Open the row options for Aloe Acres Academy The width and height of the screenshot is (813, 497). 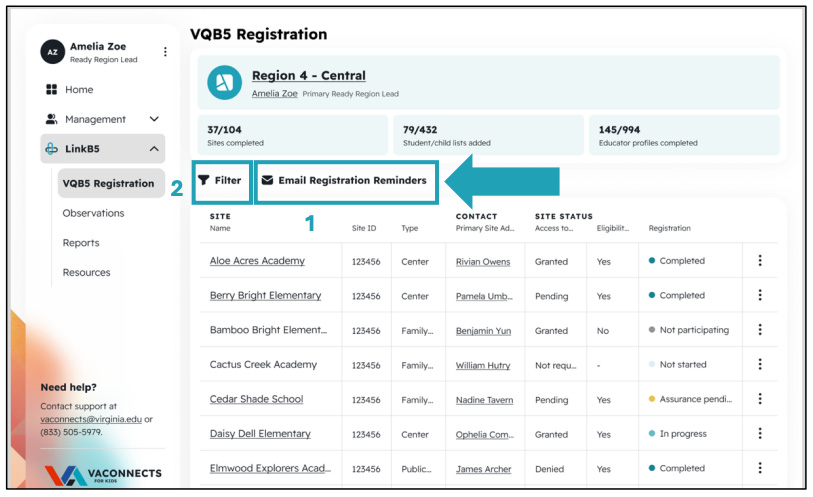pyautogui.click(x=760, y=261)
